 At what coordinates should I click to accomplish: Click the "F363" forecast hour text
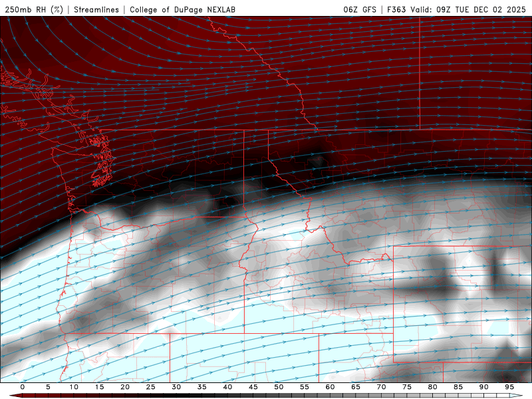point(397,9)
